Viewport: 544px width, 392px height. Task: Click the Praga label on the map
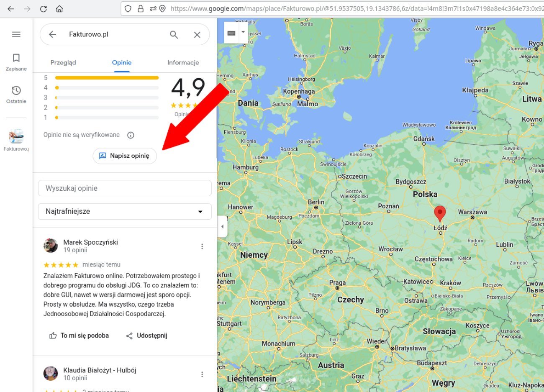click(337, 283)
